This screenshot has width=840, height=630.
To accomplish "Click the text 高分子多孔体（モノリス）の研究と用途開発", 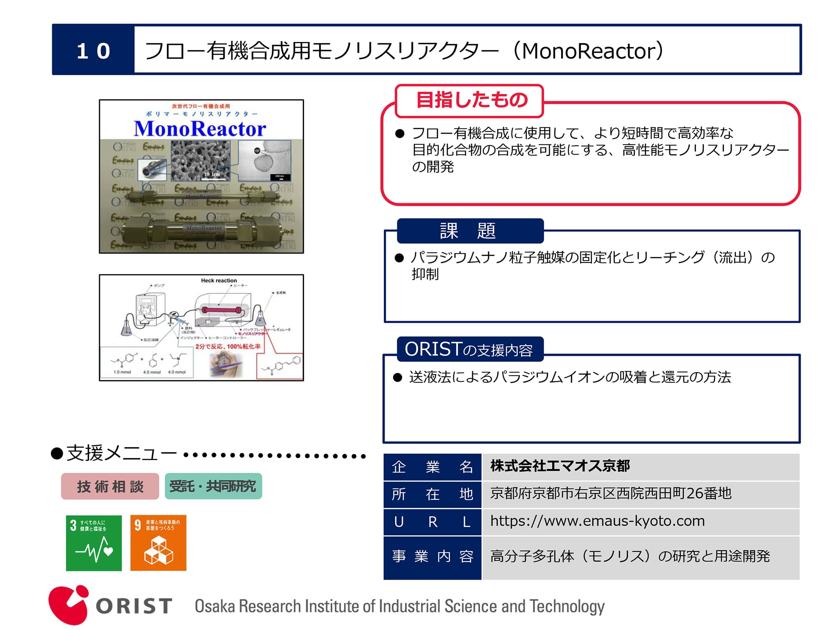I will (630, 556).
